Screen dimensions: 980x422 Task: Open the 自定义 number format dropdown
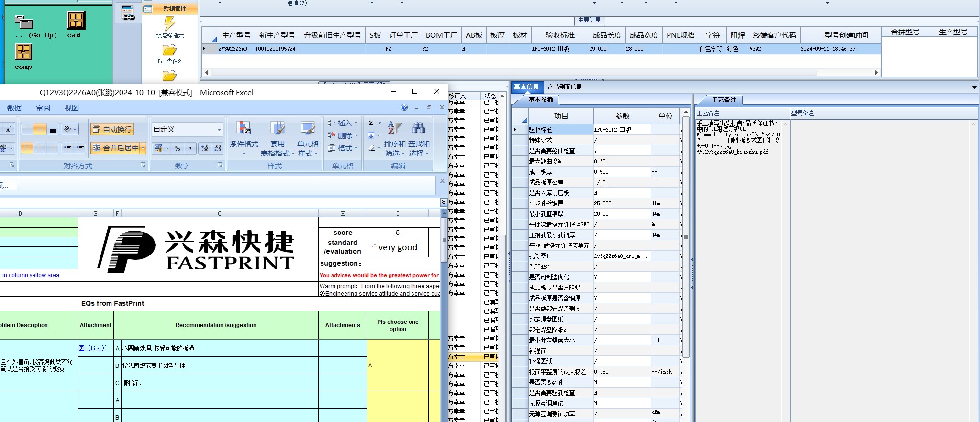pos(219,130)
